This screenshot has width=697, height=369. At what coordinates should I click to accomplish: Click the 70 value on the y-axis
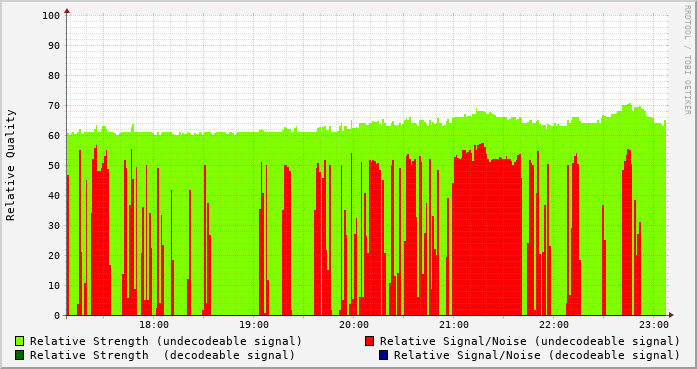(x=54, y=105)
